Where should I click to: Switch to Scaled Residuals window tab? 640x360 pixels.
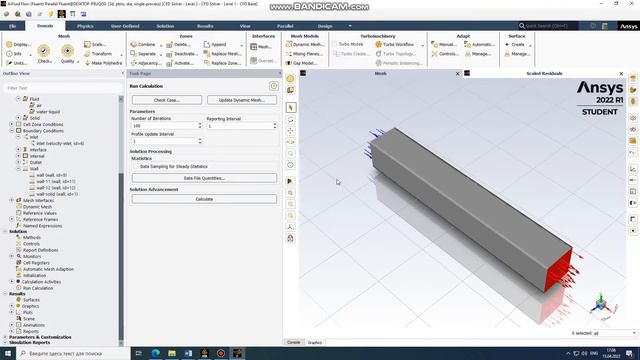tap(544, 73)
